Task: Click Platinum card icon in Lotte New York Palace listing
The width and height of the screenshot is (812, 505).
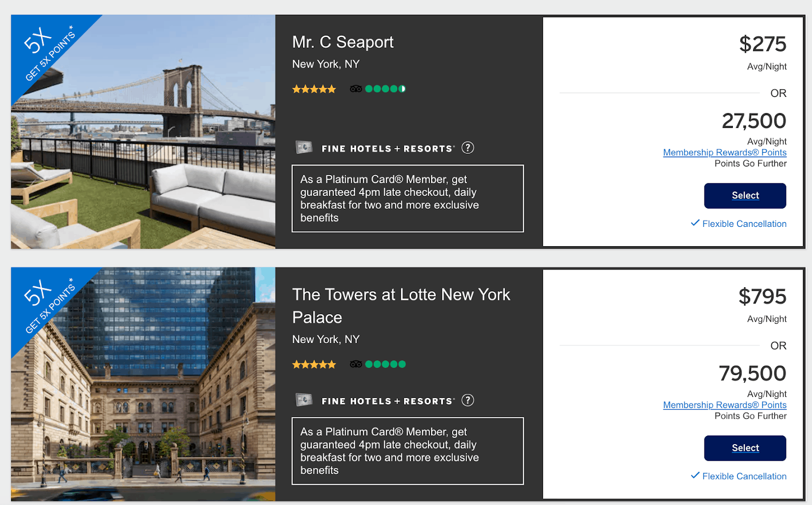Action: 304,400
